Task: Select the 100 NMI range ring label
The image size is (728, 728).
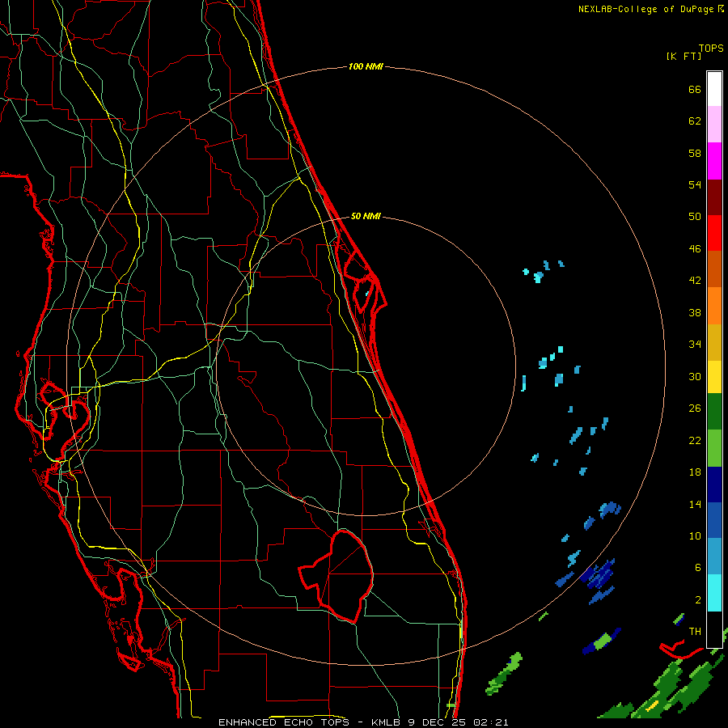Action: coord(366,66)
